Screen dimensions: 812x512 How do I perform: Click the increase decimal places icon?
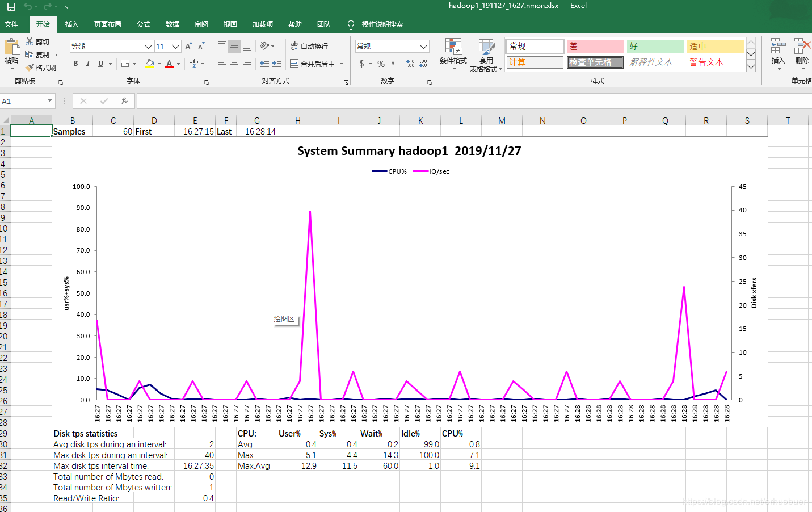pyautogui.click(x=410, y=64)
